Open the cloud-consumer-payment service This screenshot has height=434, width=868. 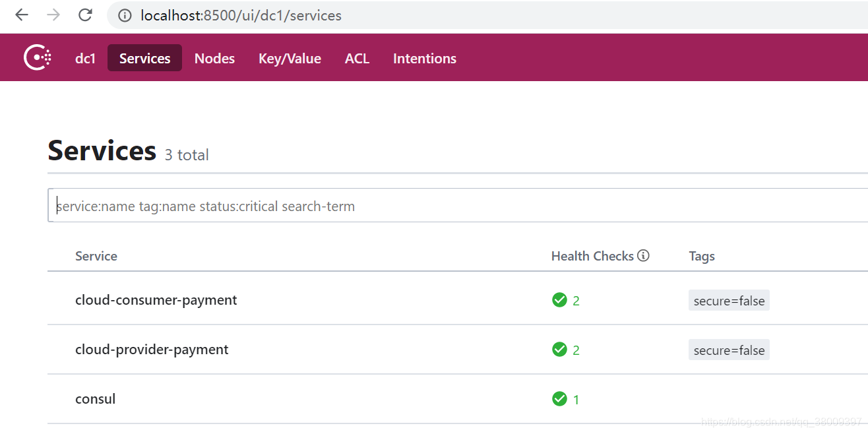(156, 300)
